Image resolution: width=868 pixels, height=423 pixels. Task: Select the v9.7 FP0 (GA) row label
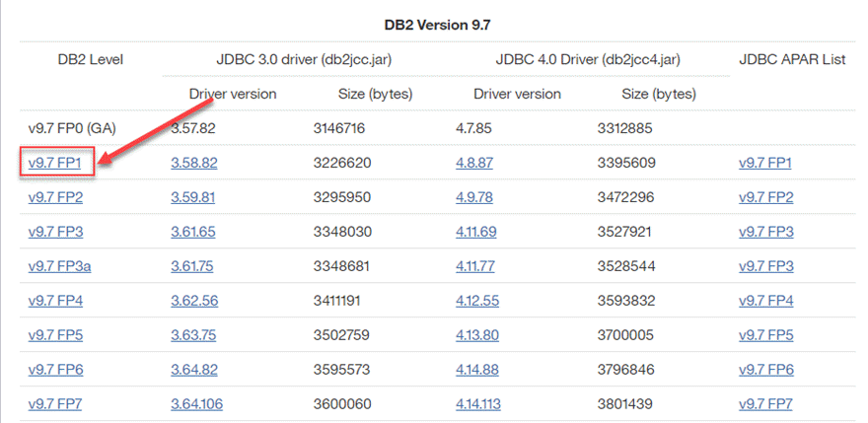pyautogui.click(x=72, y=129)
